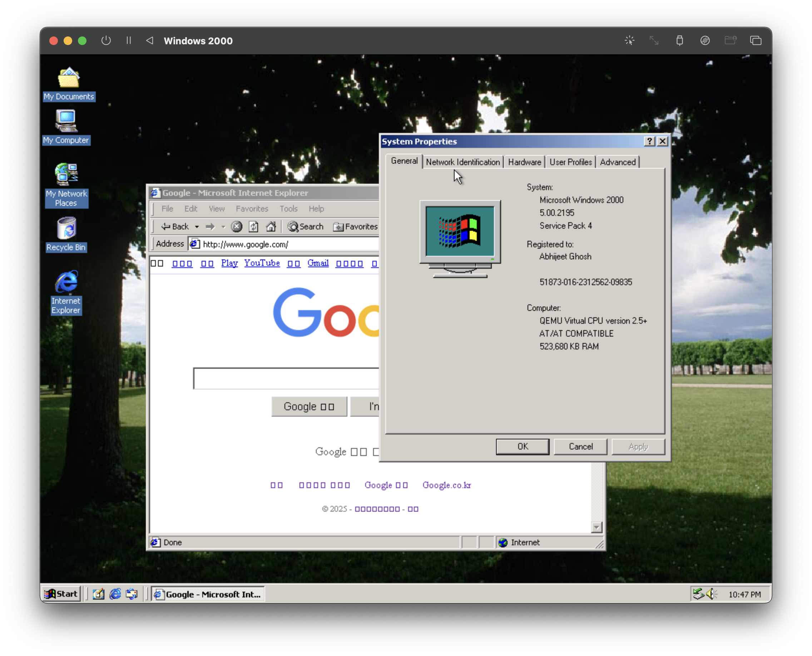Click the address bar with google.com URL
Viewport: 812px width, 656px height.
point(283,244)
